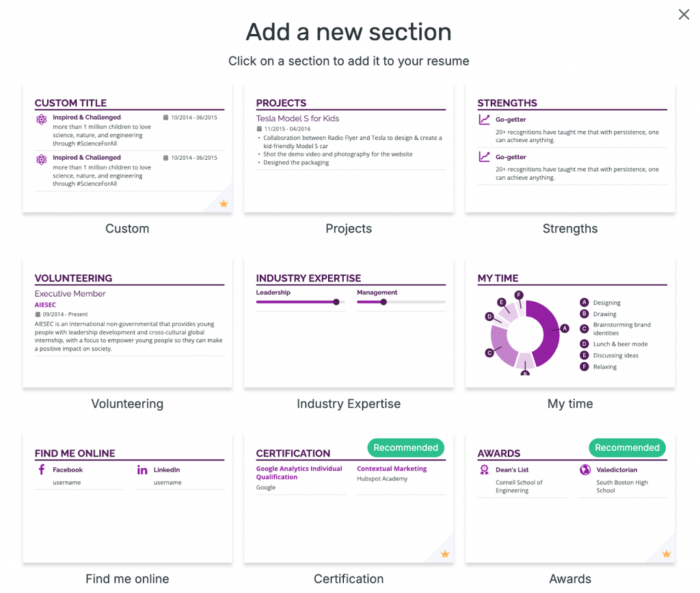Click the crown icon on Certification card
Screen dimensions: 700x593
pyautogui.click(x=445, y=554)
